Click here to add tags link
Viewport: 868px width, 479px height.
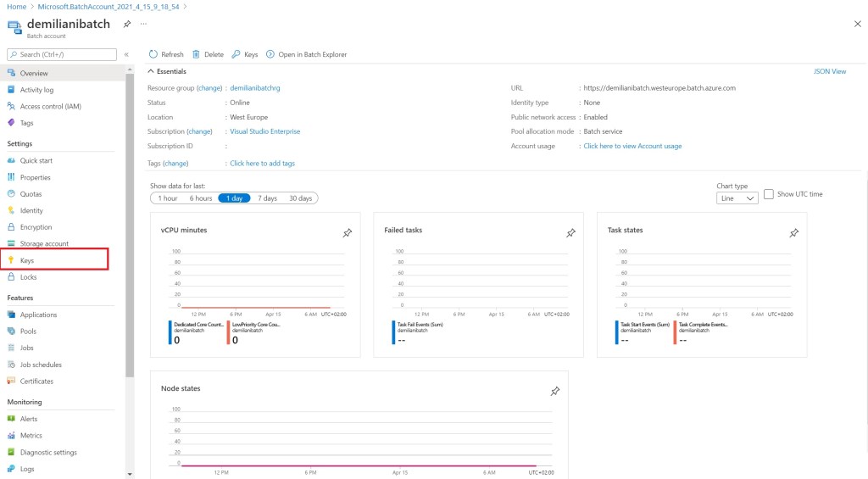click(x=262, y=163)
